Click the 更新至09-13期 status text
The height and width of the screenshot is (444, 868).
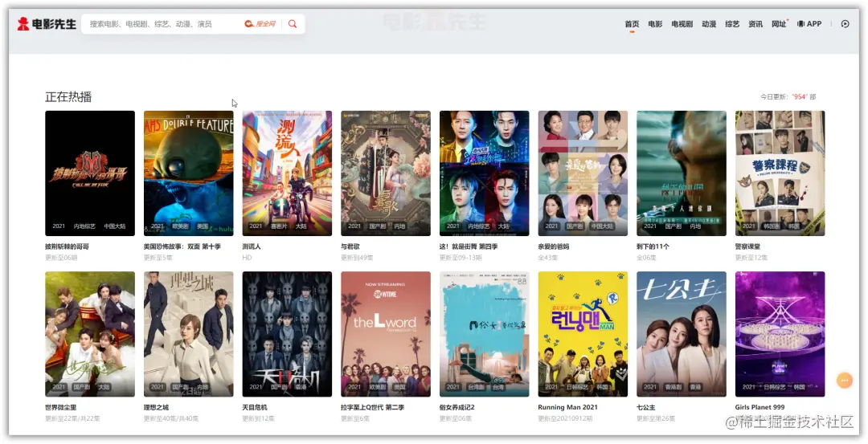[461, 258]
